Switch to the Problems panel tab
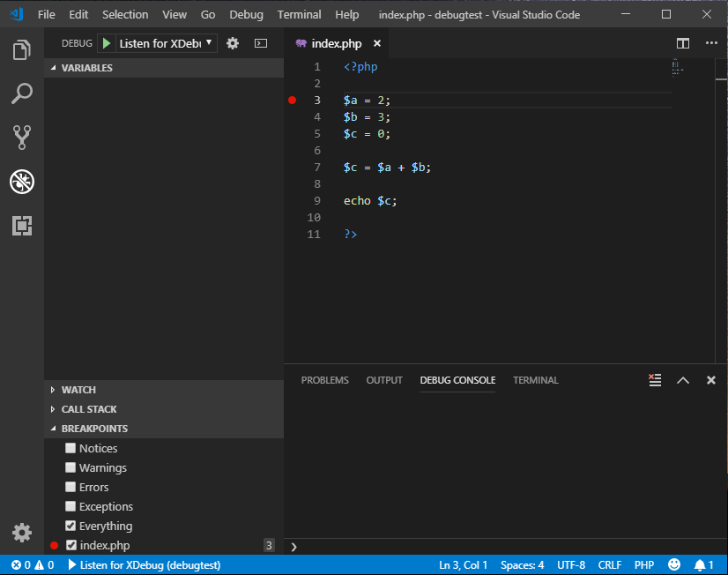728x575 pixels. [324, 380]
